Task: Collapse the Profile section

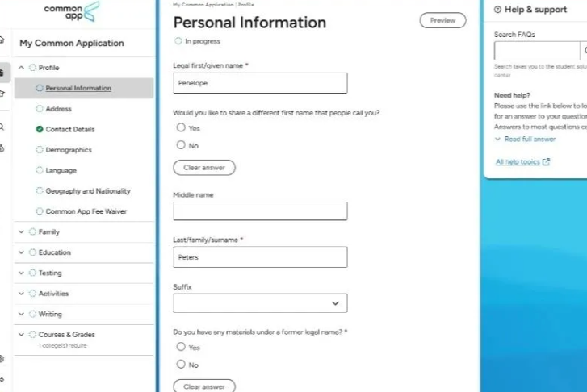Action: click(x=22, y=68)
